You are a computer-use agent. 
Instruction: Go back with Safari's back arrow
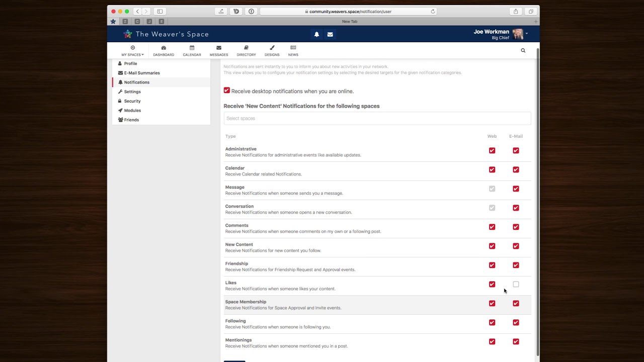point(137,11)
